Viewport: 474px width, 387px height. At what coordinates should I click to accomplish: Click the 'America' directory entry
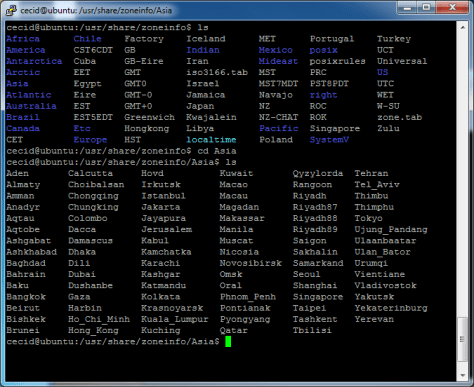click(x=26, y=50)
